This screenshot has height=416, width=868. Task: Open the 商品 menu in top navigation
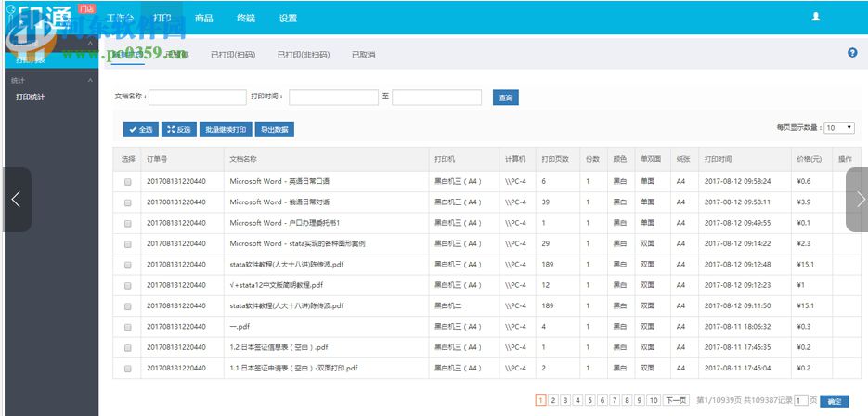coord(203,18)
